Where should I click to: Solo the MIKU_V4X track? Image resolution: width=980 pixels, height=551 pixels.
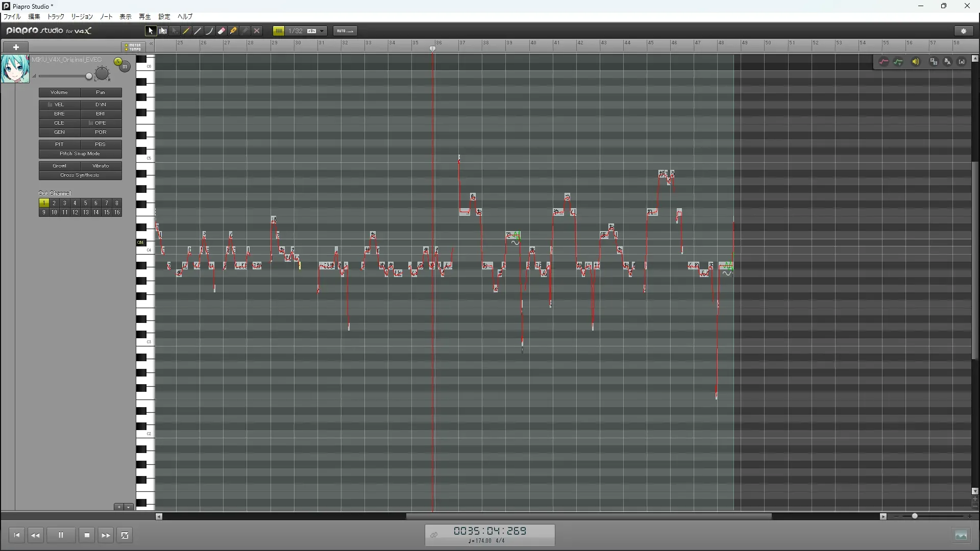(118, 62)
